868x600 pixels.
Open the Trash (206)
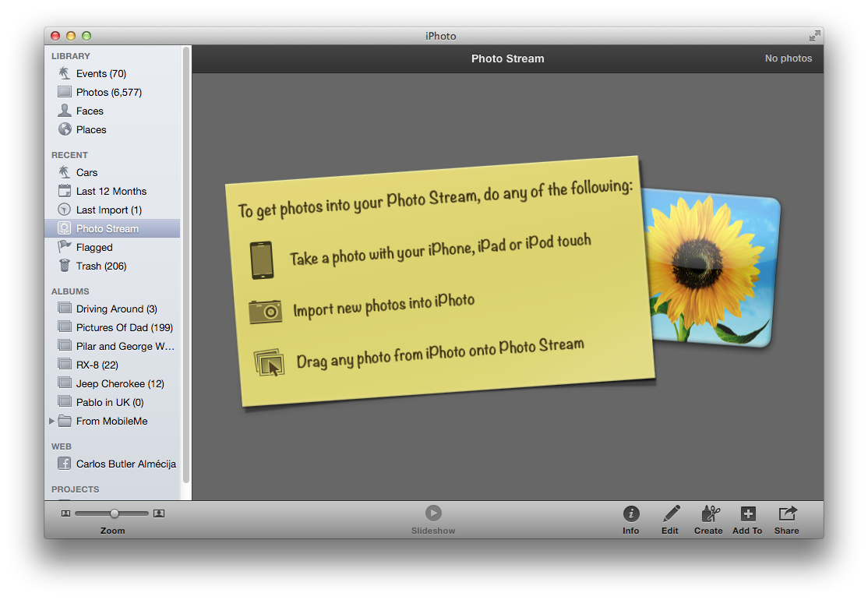[112, 266]
